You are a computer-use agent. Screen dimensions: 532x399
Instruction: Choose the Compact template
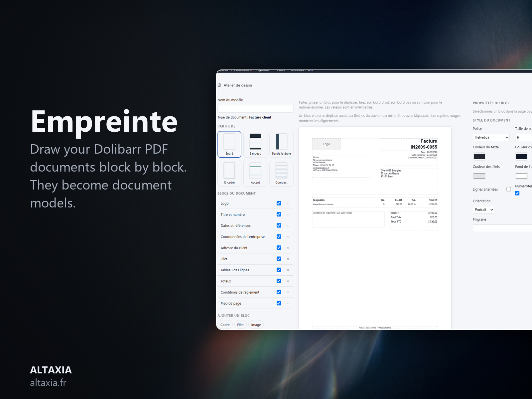click(x=281, y=173)
